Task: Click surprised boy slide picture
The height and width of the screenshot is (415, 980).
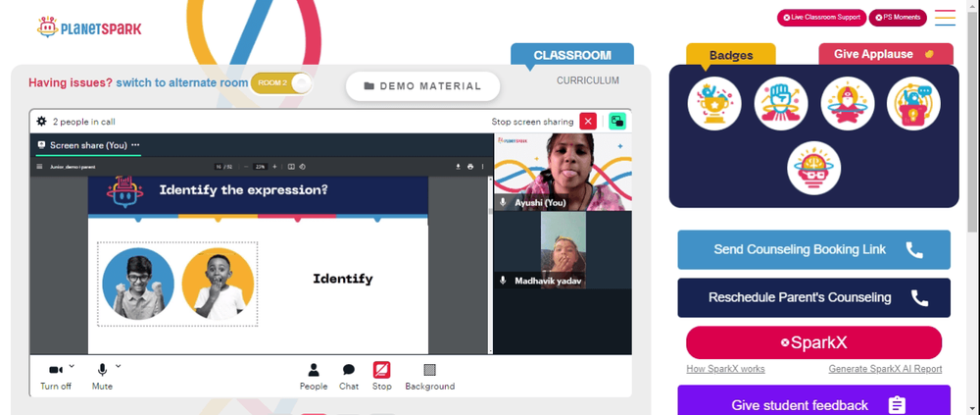Action: (x=218, y=284)
